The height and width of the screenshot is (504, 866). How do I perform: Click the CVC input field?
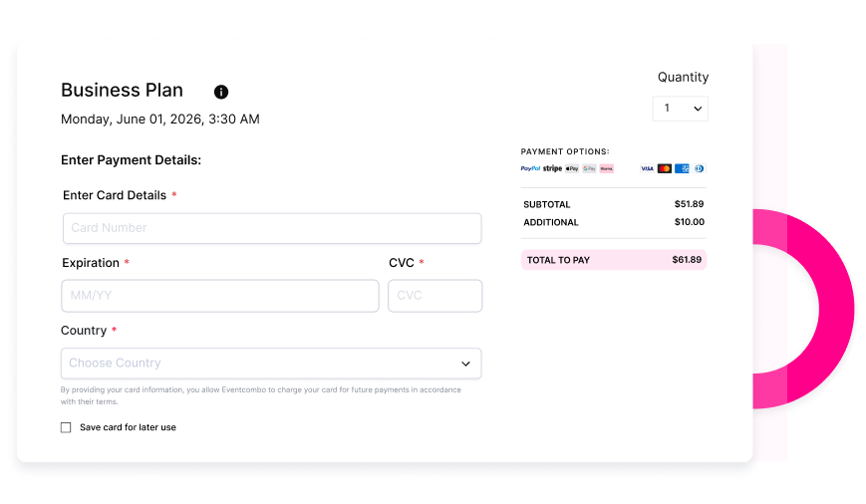[x=434, y=296]
